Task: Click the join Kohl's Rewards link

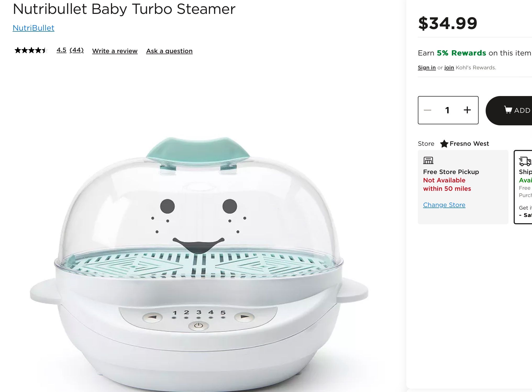Action: coord(449,68)
